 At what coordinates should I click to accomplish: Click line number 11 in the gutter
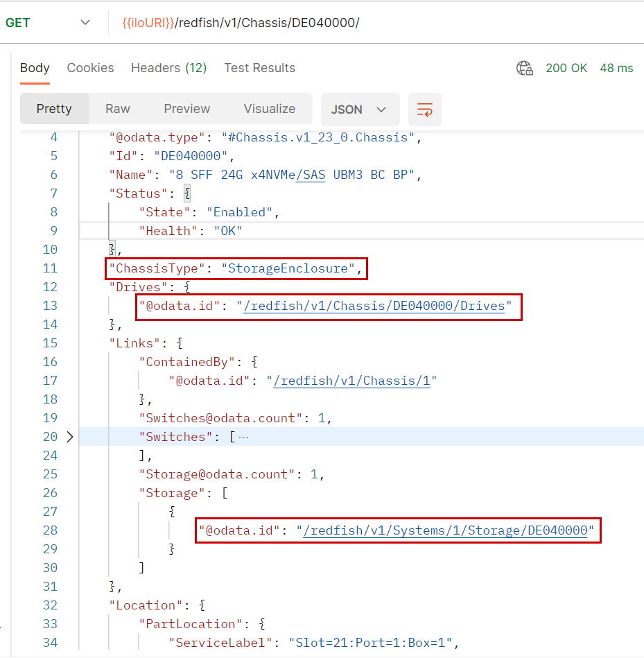[50, 268]
